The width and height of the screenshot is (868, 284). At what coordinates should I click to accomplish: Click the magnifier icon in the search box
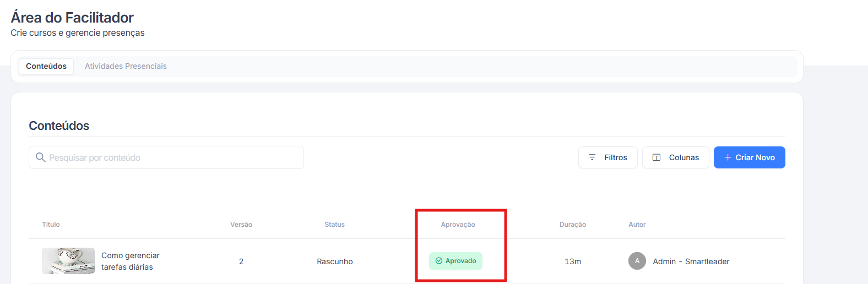point(40,157)
